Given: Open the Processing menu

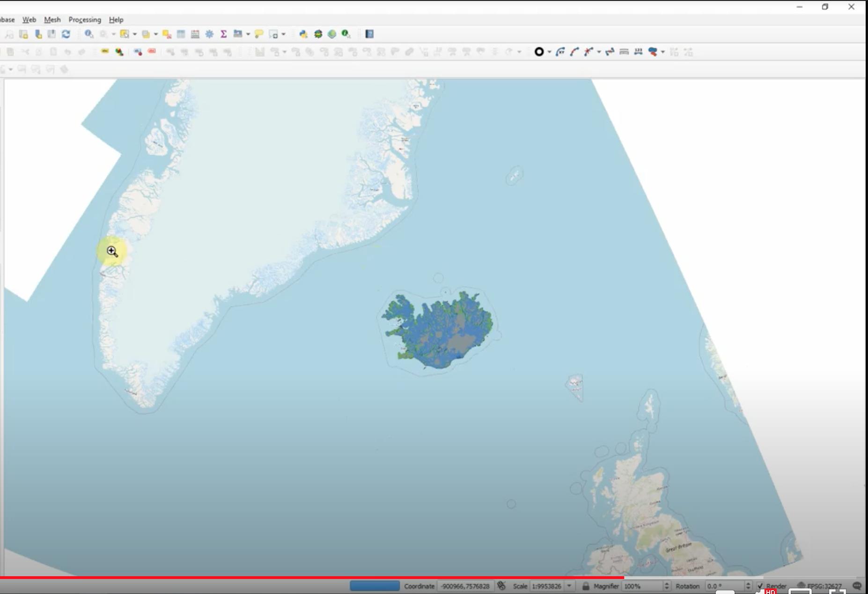Looking at the screenshot, I should 85,20.
